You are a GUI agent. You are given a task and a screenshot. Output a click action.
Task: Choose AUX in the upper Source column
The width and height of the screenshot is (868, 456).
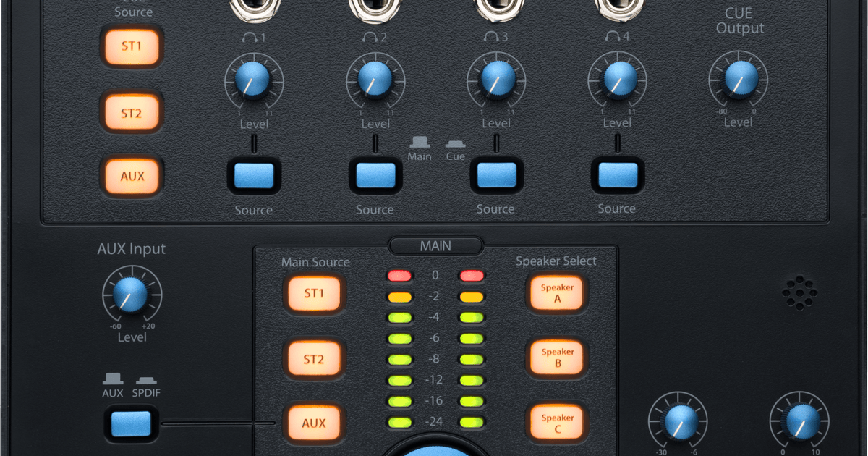click(x=132, y=176)
